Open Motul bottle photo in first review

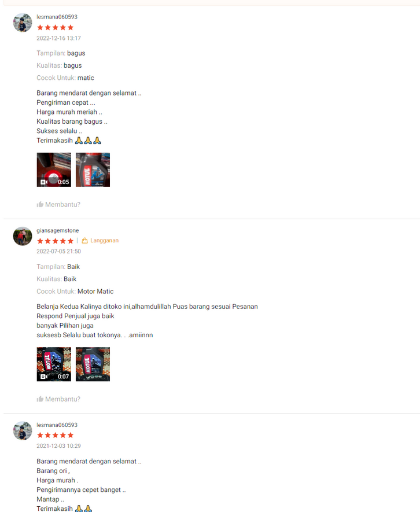93,170
